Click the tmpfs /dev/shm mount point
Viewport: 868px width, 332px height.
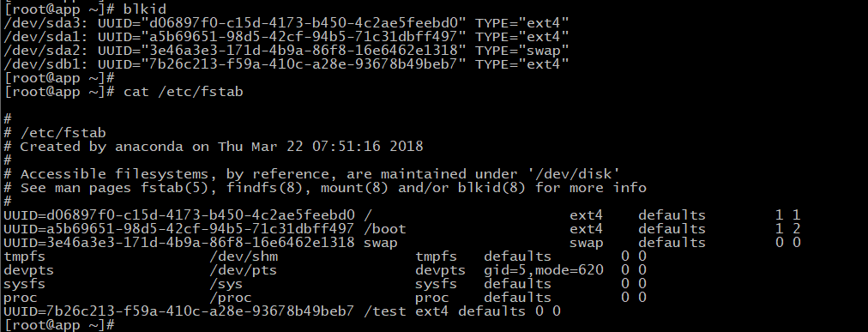244,257
